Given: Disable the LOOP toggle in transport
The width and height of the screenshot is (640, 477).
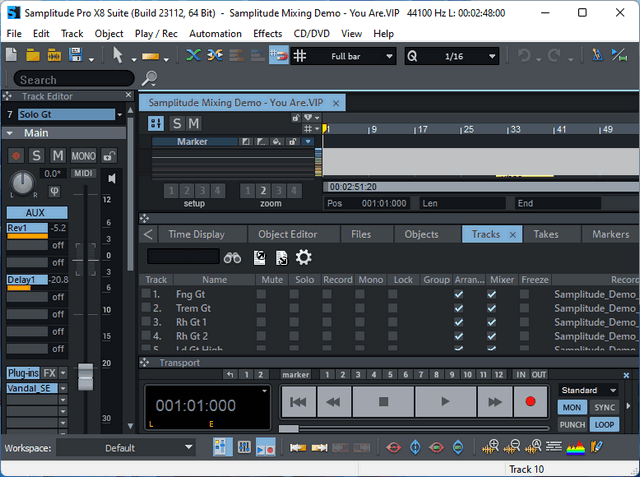Looking at the screenshot, I should 604,424.
